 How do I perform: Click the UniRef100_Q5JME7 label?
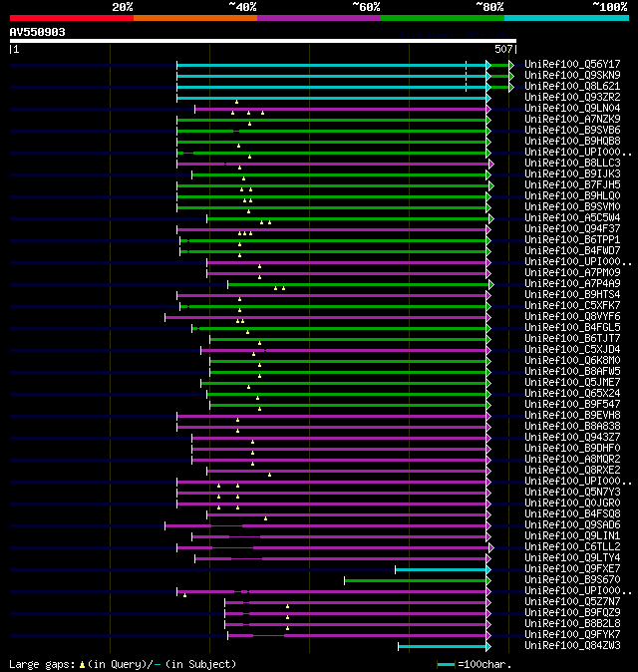572,382
